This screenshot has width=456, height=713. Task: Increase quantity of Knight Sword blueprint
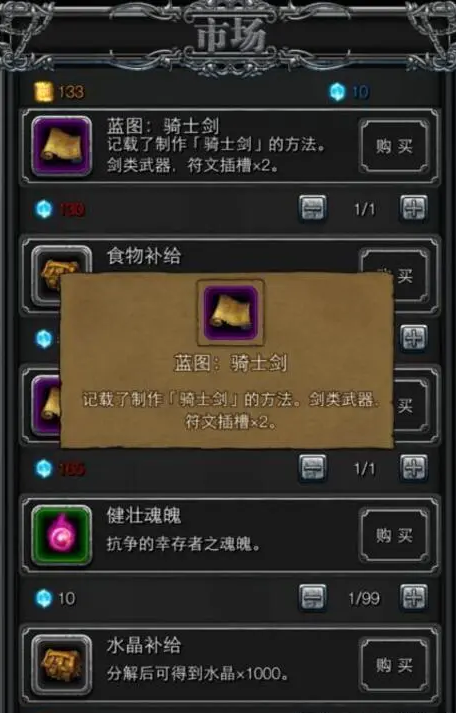[413, 209]
